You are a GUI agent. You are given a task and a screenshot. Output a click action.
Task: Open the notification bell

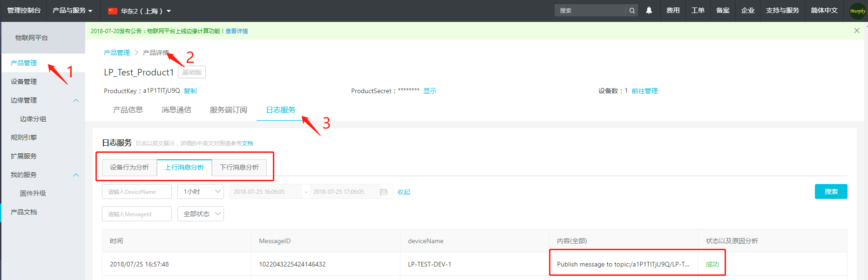649,10
